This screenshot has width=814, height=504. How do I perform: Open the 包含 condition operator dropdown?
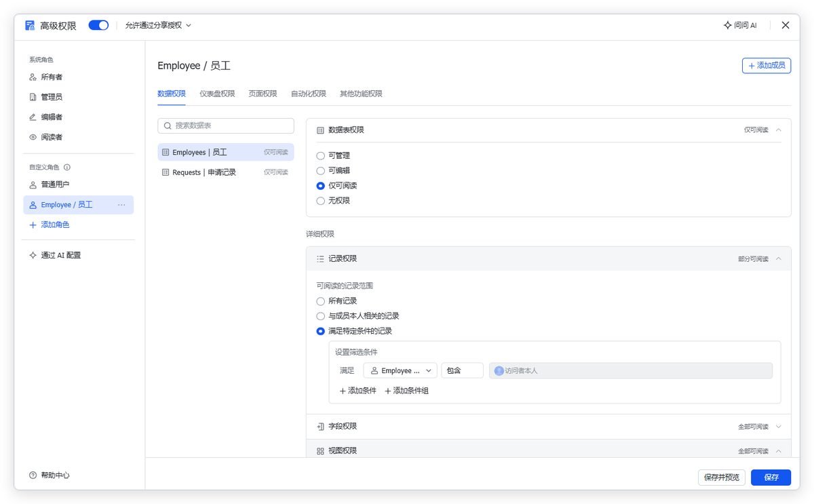[462, 371]
